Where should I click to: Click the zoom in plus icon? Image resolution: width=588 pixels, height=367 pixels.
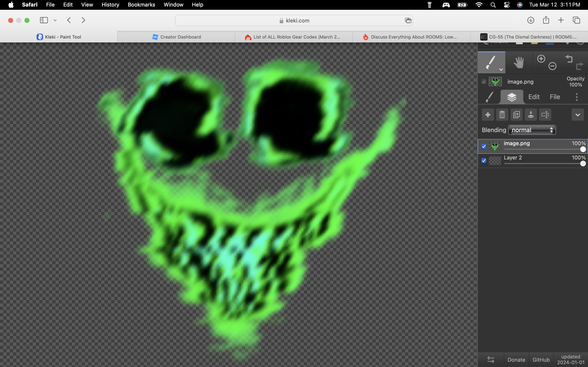[541, 59]
